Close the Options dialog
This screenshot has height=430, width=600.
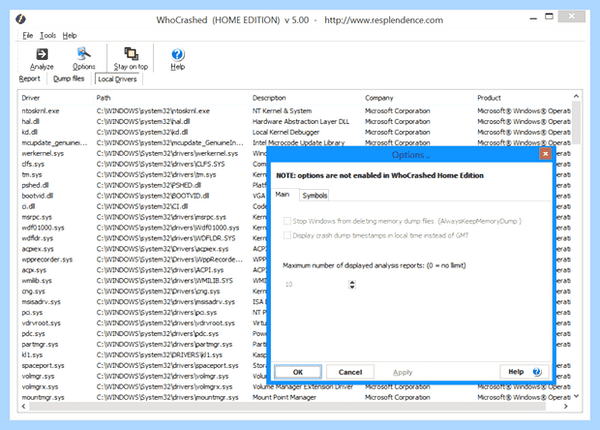(x=545, y=154)
